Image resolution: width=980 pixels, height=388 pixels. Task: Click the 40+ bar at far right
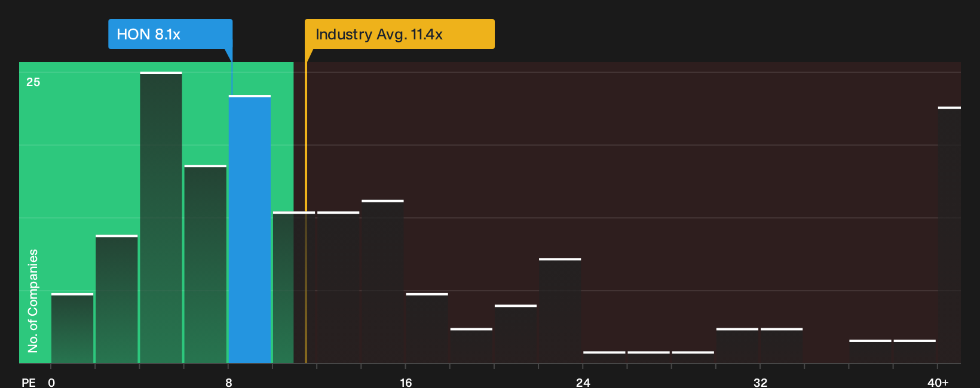(x=949, y=235)
